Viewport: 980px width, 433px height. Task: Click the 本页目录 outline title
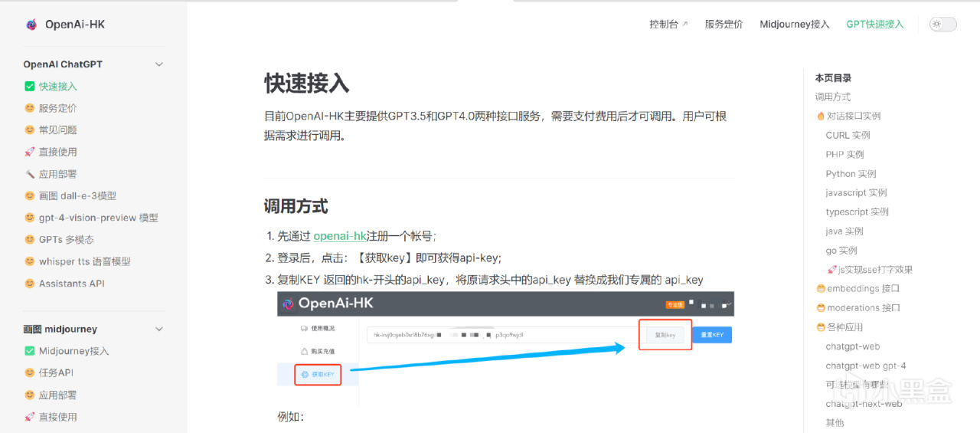point(833,78)
